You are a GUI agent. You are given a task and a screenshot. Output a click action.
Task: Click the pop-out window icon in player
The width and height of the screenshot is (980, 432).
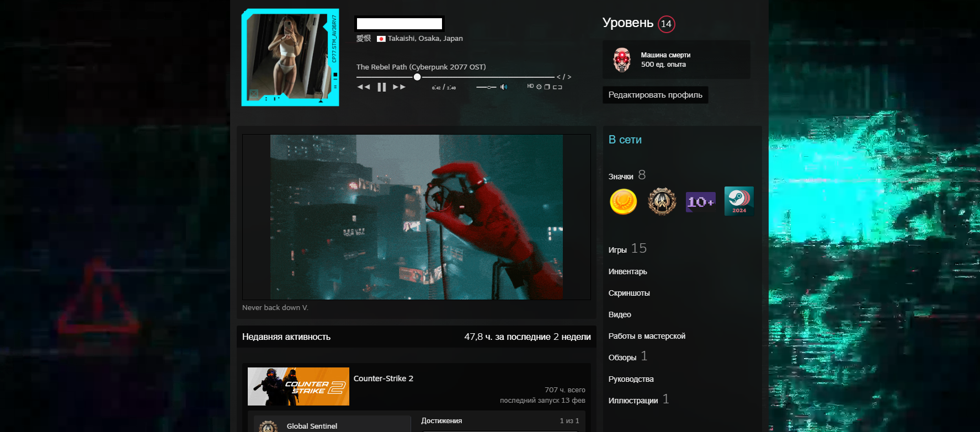click(547, 87)
